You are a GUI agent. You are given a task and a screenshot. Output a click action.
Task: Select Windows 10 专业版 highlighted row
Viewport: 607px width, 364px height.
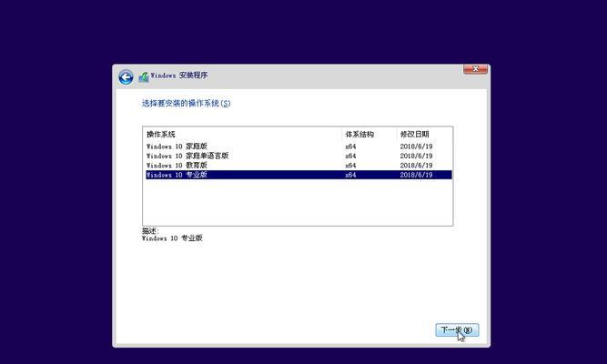coord(298,175)
